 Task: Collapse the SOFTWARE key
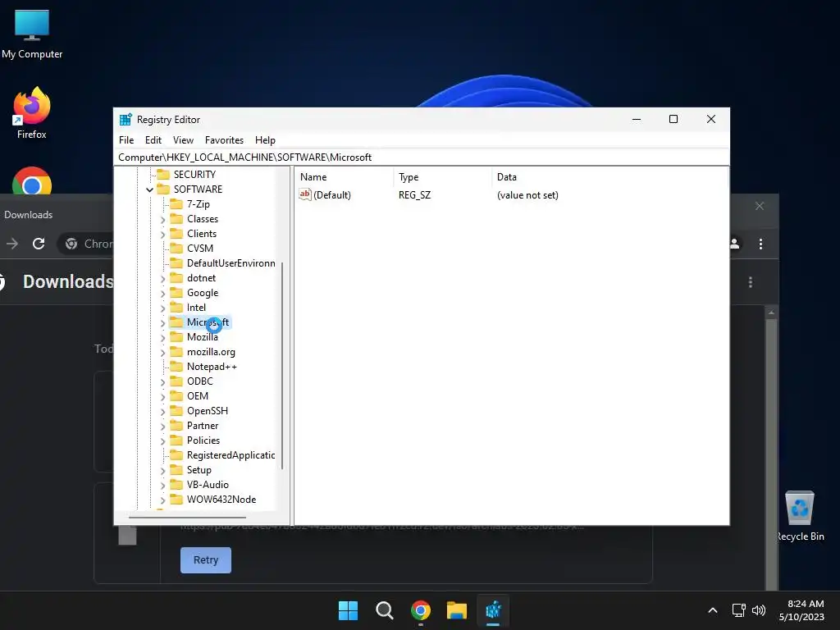(x=149, y=189)
